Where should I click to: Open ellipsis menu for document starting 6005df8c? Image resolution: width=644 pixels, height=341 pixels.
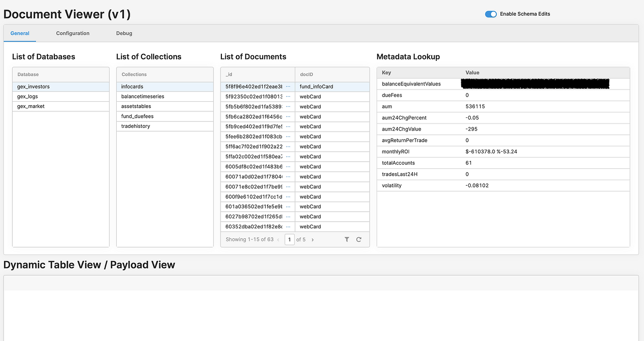click(x=288, y=166)
